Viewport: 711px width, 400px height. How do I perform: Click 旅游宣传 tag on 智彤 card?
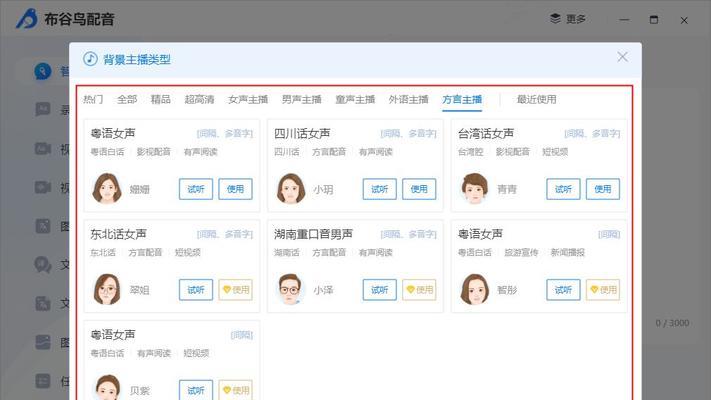(x=521, y=252)
